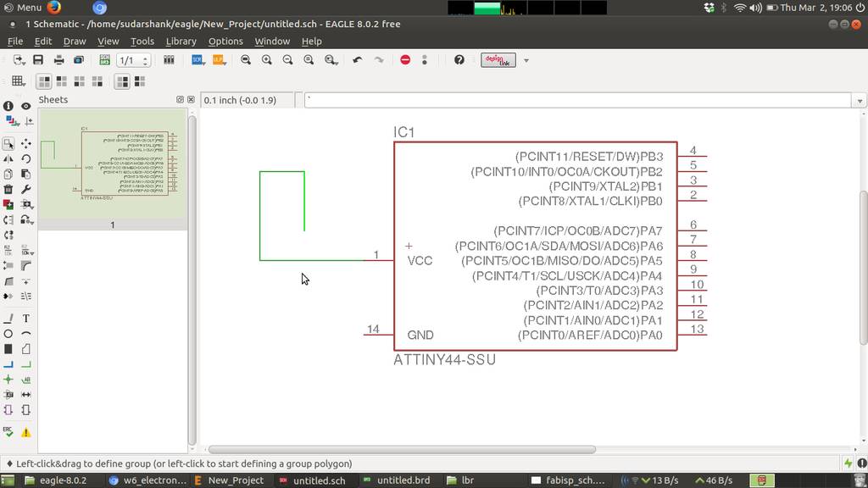868x488 pixels.
Task: Stop the current command with red icon
Action: [405, 60]
